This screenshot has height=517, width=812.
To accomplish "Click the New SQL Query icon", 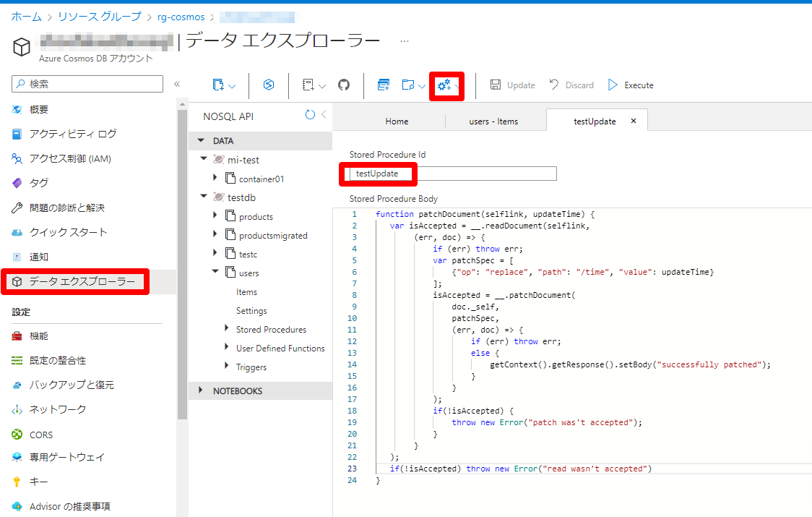I will [383, 85].
